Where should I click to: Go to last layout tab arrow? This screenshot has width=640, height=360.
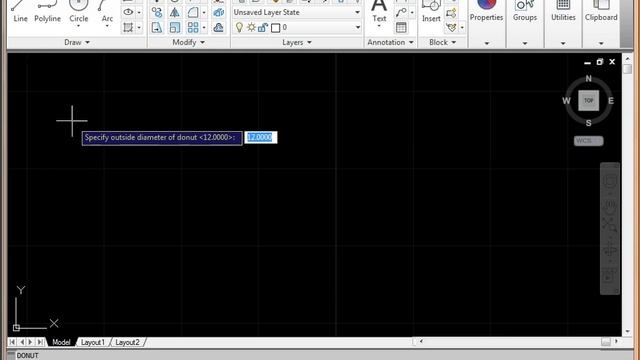click(40, 342)
